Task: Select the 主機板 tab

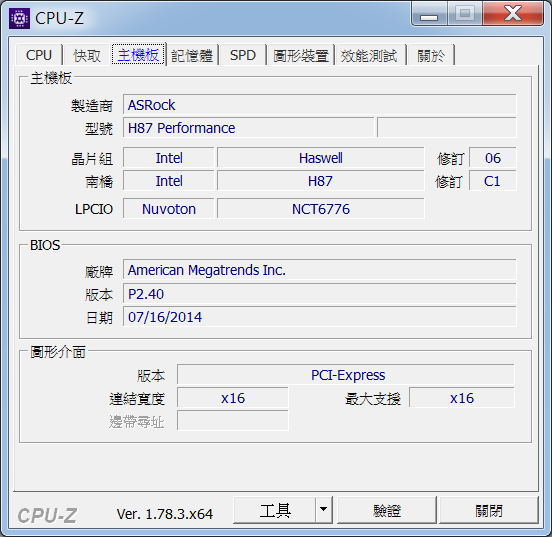Action: tap(138, 54)
